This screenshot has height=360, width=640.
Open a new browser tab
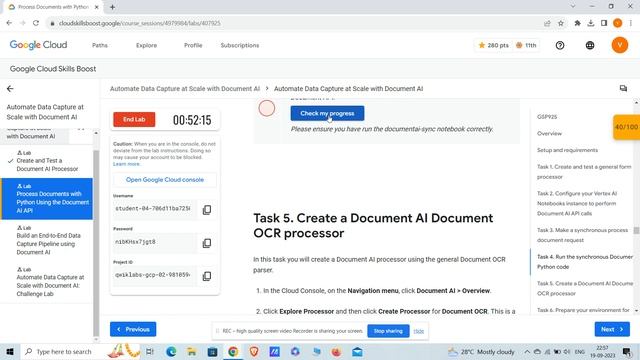pos(112,7)
